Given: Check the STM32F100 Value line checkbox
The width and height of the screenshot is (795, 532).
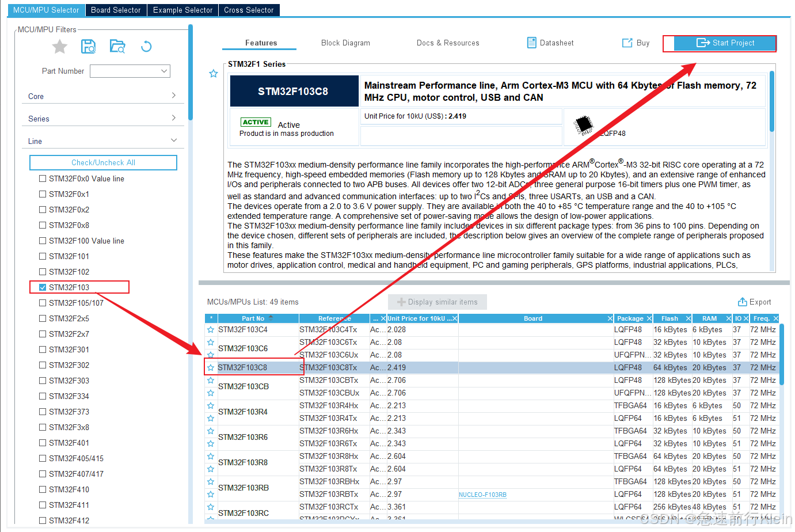Looking at the screenshot, I should click(x=43, y=241).
